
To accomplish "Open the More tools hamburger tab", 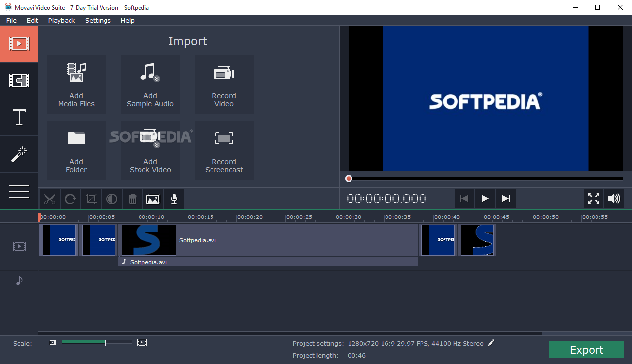I will pyautogui.click(x=19, y=191).
